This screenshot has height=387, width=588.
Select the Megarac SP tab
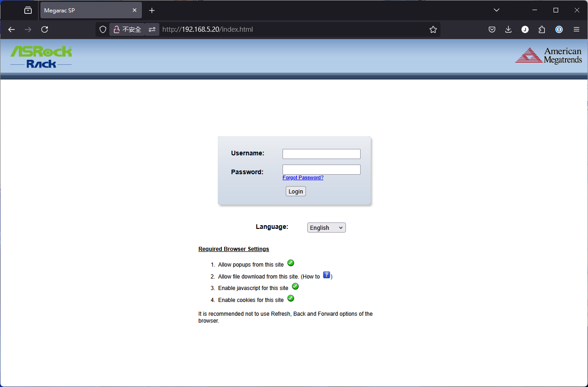pos(91,10)
